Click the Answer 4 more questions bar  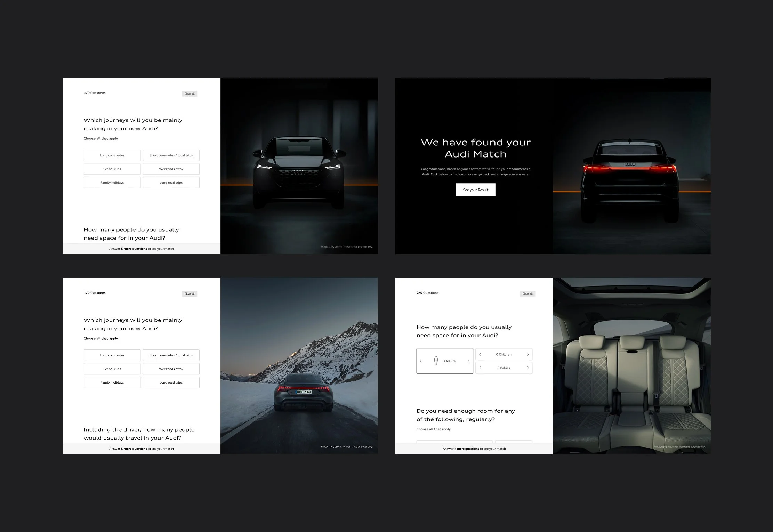click(474, 449)
